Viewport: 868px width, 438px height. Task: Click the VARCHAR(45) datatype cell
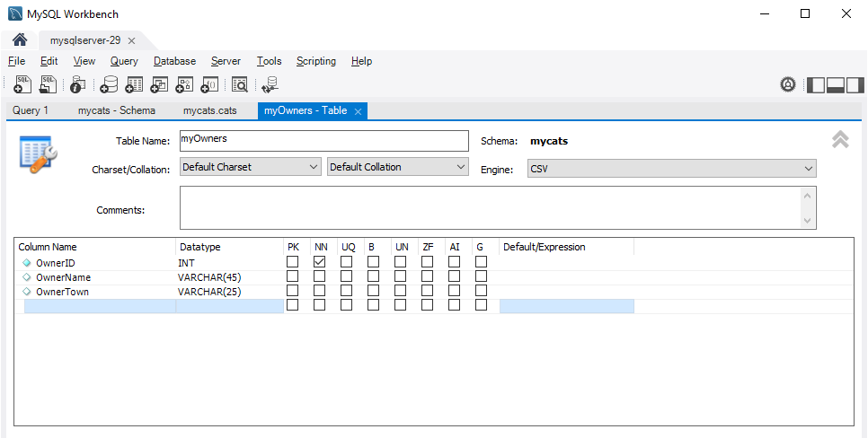point(209,277)
